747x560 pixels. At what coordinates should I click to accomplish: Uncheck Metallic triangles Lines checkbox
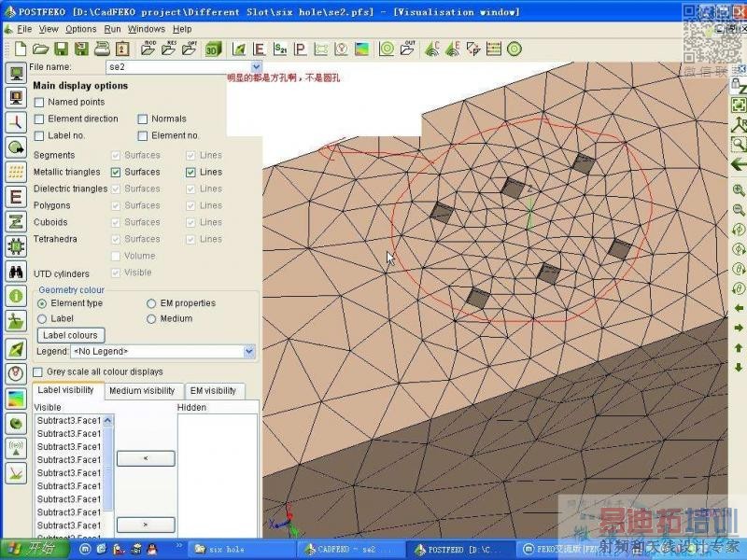coord(190,172)
